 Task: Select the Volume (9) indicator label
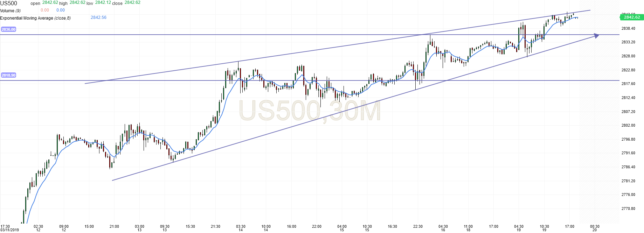pos(11,10)
